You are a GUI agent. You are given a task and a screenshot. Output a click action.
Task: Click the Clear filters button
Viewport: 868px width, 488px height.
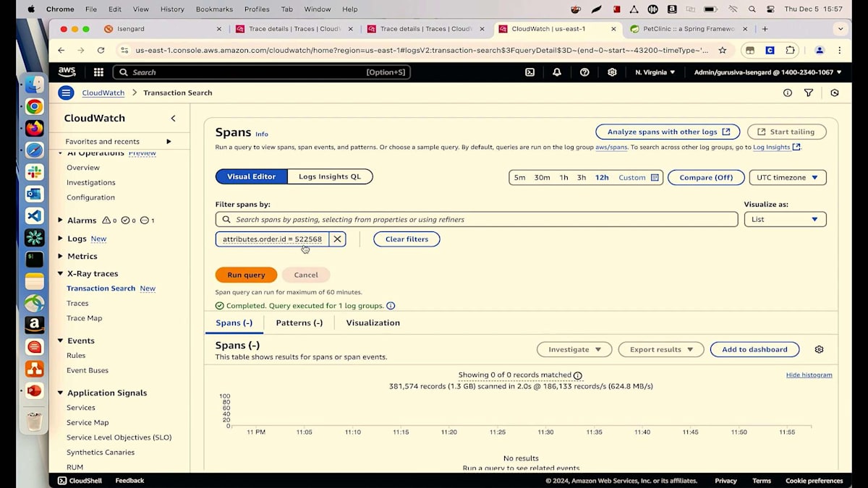pos(407,239)
